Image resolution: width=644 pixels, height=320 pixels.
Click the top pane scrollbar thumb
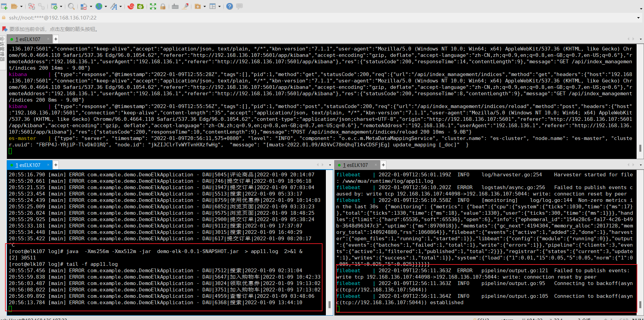640,148
